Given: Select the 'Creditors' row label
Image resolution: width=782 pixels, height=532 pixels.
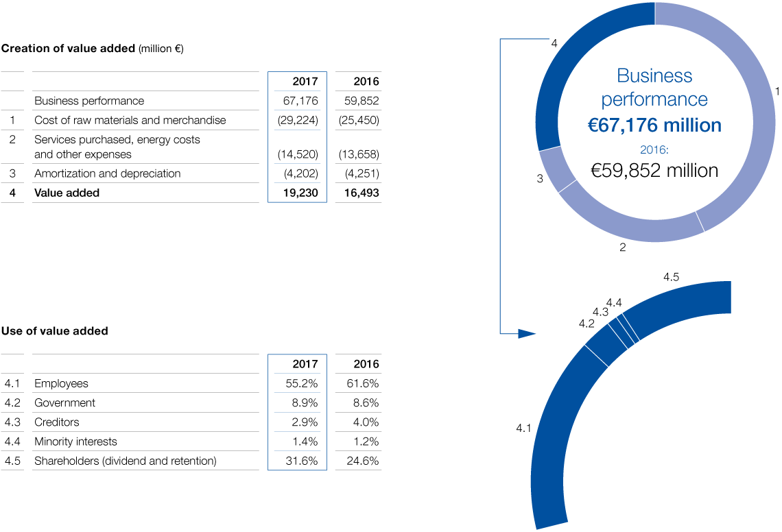Looking at the screenshot, I should pos(57,422).
